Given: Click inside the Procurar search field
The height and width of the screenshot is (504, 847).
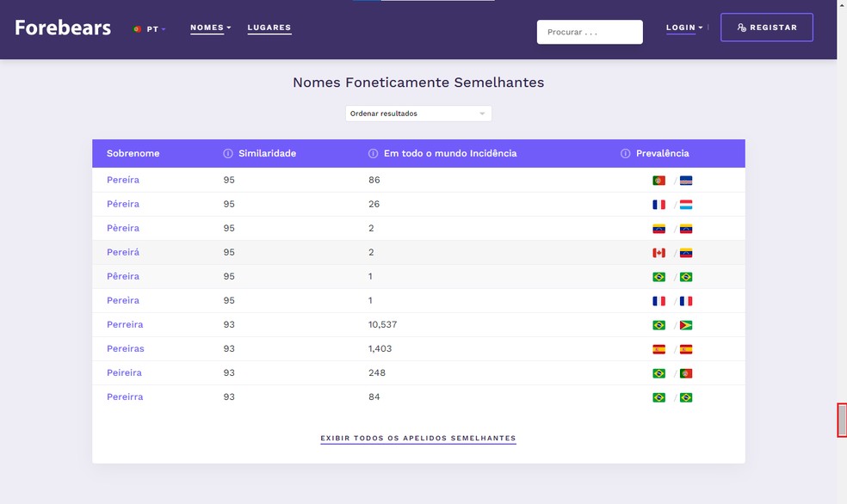Looking at the screenshot, I should click(x=589, y=32).
